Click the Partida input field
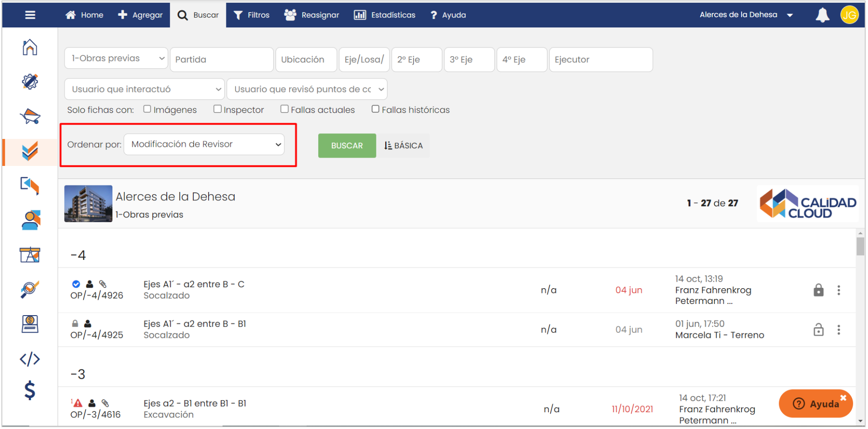868x429 pixels. click(x=222, y=59)
